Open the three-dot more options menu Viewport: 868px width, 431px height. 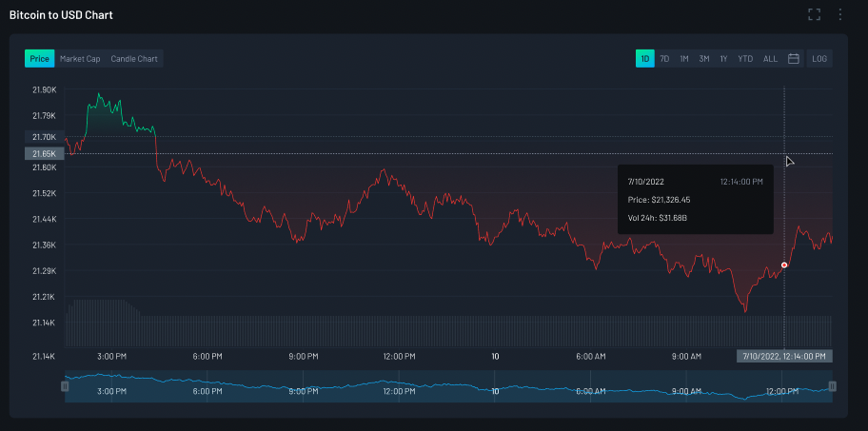(x=839, y=14)
